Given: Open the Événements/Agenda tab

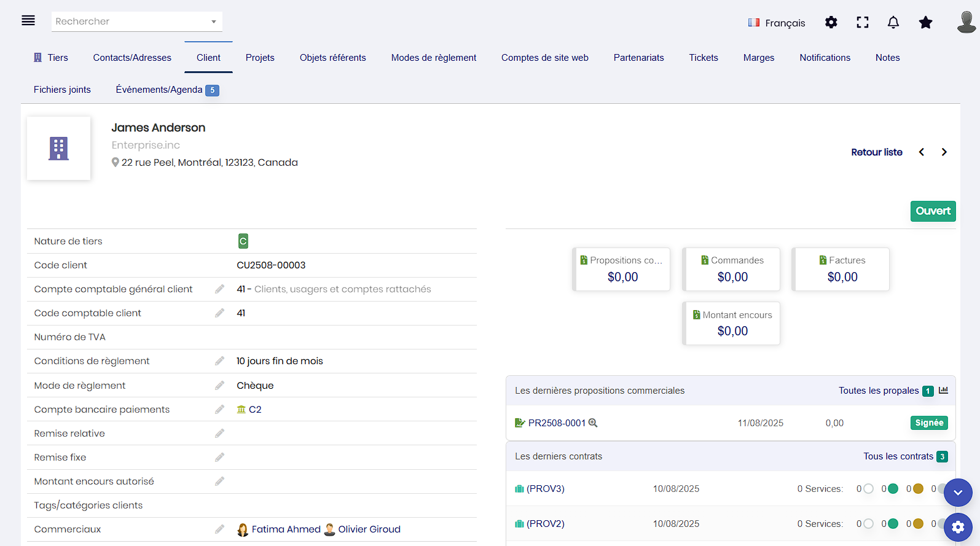Looking at the screenshot, I should click(159, 90).
